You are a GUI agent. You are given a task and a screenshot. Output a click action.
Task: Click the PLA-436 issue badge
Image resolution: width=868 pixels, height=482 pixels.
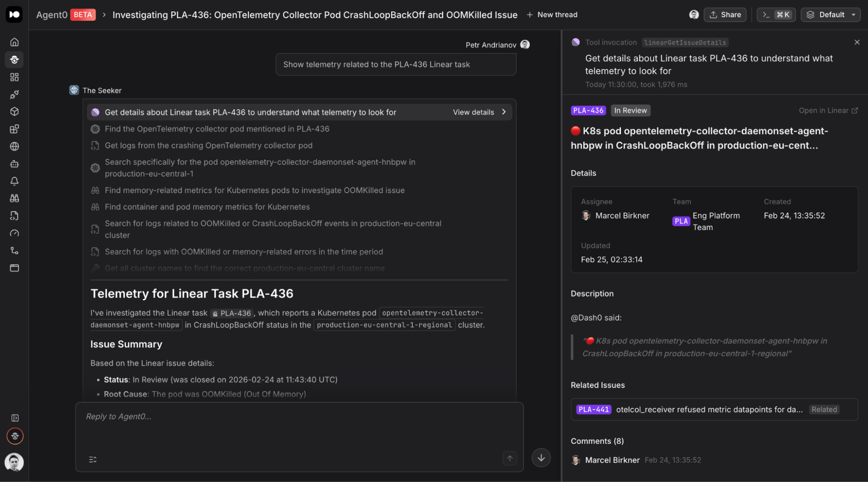(x=588, y=111)
